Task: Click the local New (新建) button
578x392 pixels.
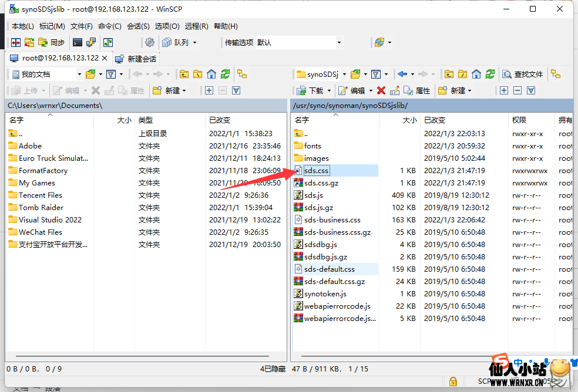Action: (166, 90)
